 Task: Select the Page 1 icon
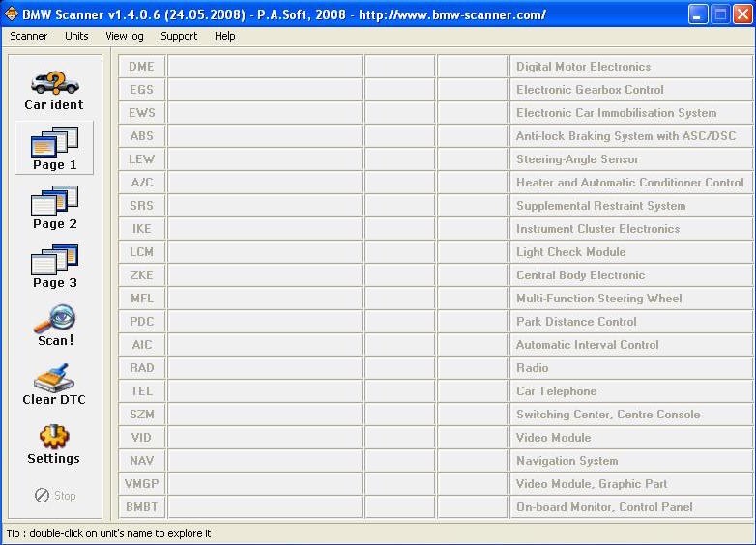[x=54, y=141]
